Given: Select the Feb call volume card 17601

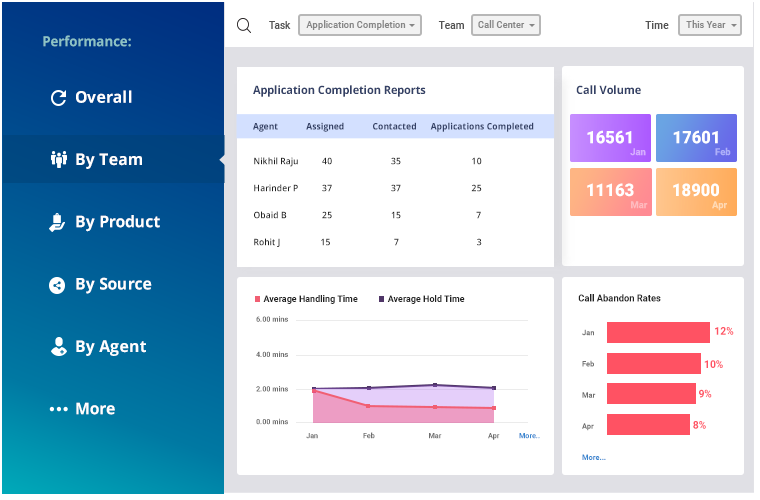Looking at the screenshot, I should 696,138.
